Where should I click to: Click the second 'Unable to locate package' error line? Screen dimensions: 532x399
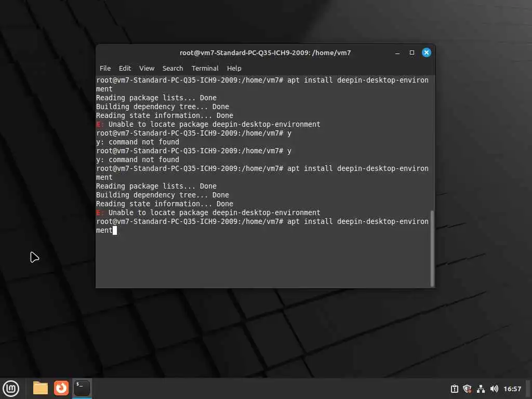pos(208,212)
